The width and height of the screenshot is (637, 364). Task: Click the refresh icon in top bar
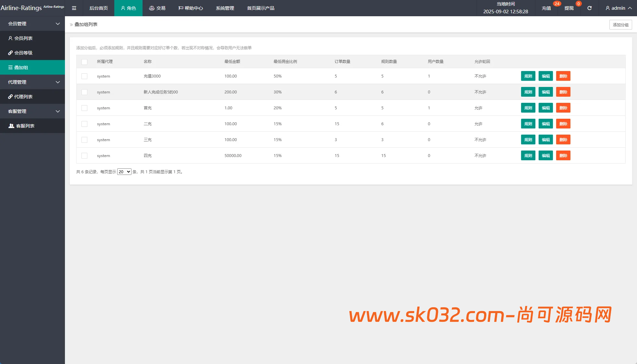[589, 8]
